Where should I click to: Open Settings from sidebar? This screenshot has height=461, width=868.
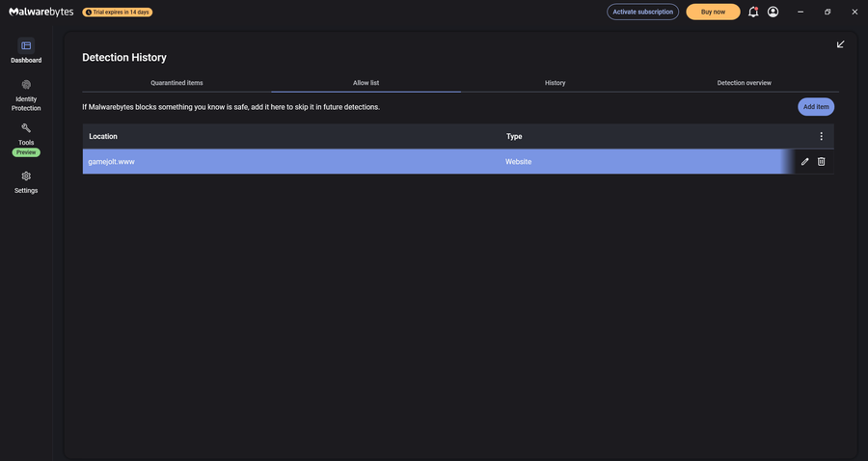[26, 182]
